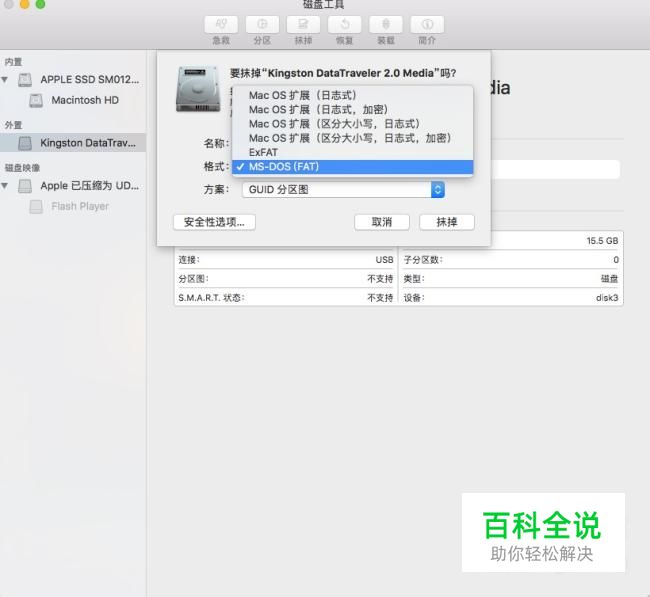Choose Mac OS 扩展（区分大小写，日志式，加密） option
This screenshot has width=650, height=597.
[x=352, y=138]
